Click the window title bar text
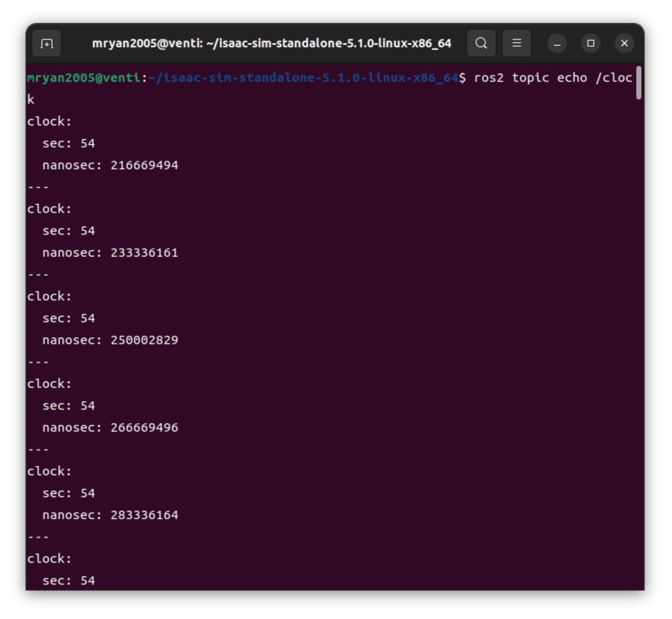 271,43
